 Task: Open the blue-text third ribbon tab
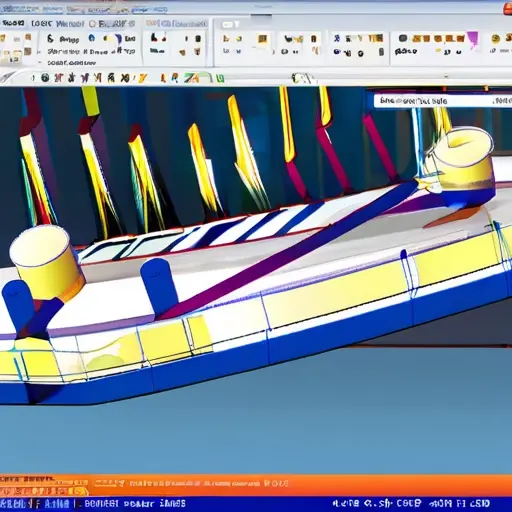click(70, 24)
